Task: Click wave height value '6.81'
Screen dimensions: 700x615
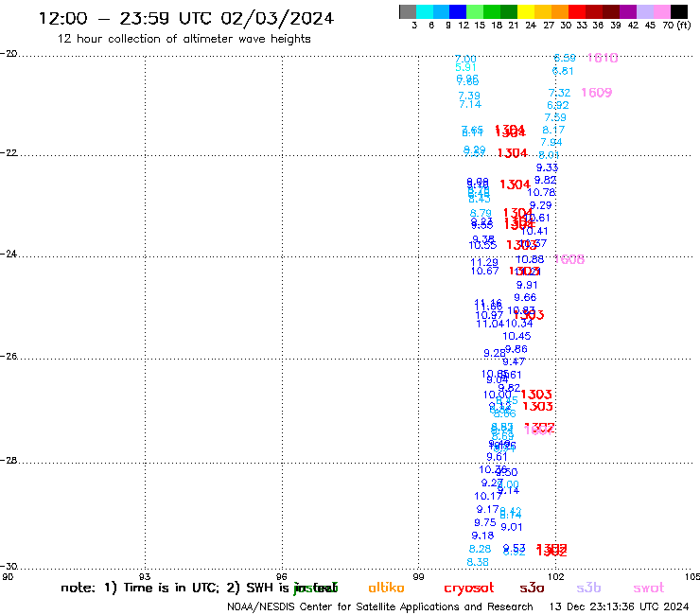Action: [563, 71]
